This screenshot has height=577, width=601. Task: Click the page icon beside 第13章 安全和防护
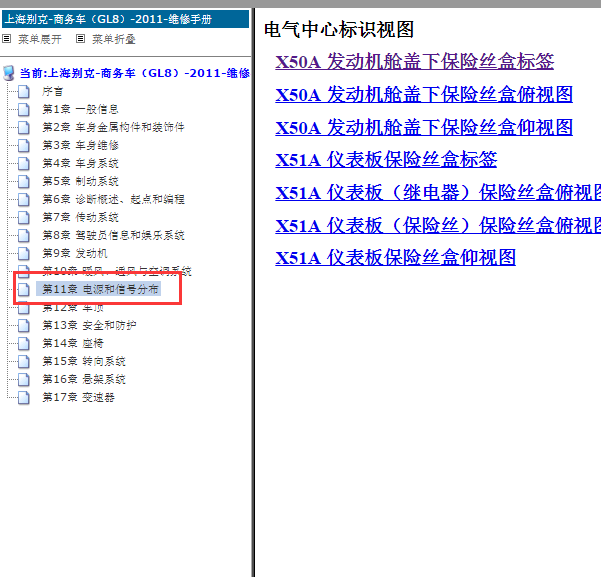[24, 325]
